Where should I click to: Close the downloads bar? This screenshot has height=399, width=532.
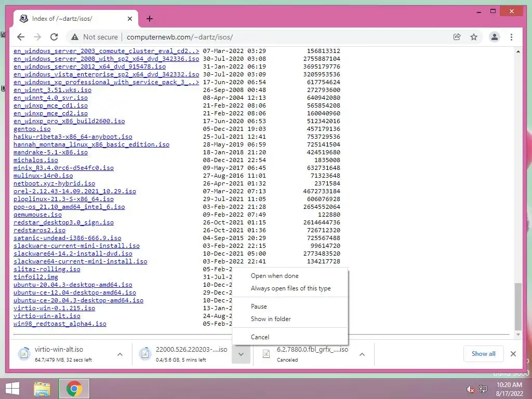click(x=513, y=354)
